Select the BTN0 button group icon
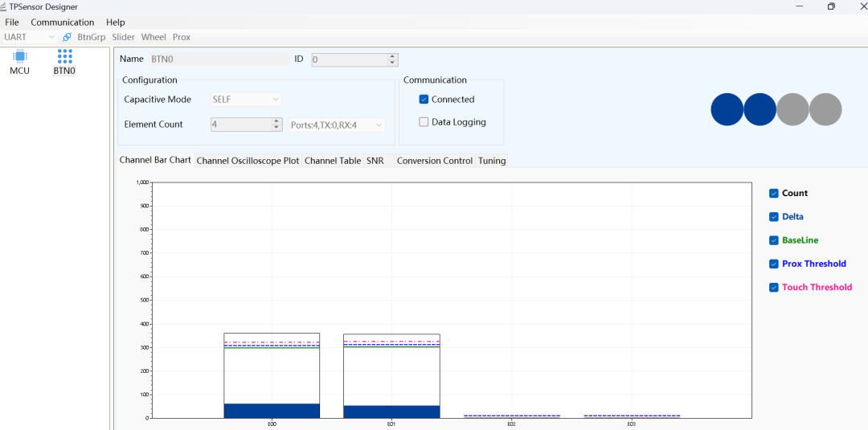Screen dimensions: 868x430 tap(64, 56)
